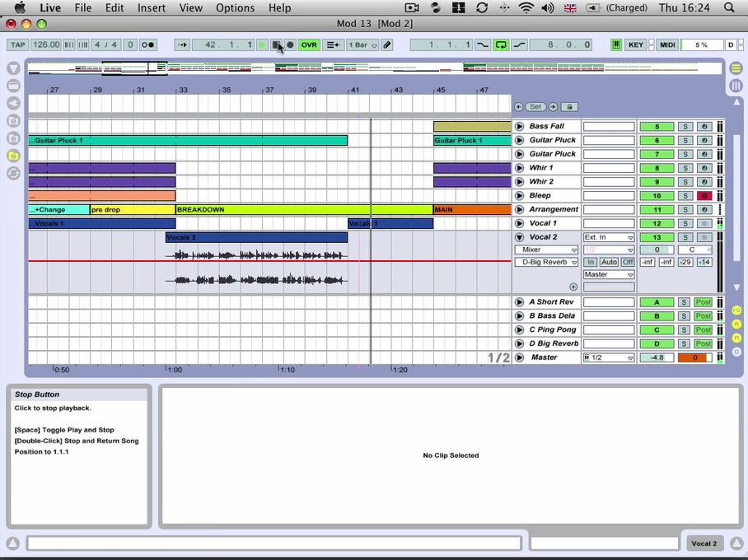Open Plug-In Devices browser icon
The image size is (748, 560).
pos(13,103)
